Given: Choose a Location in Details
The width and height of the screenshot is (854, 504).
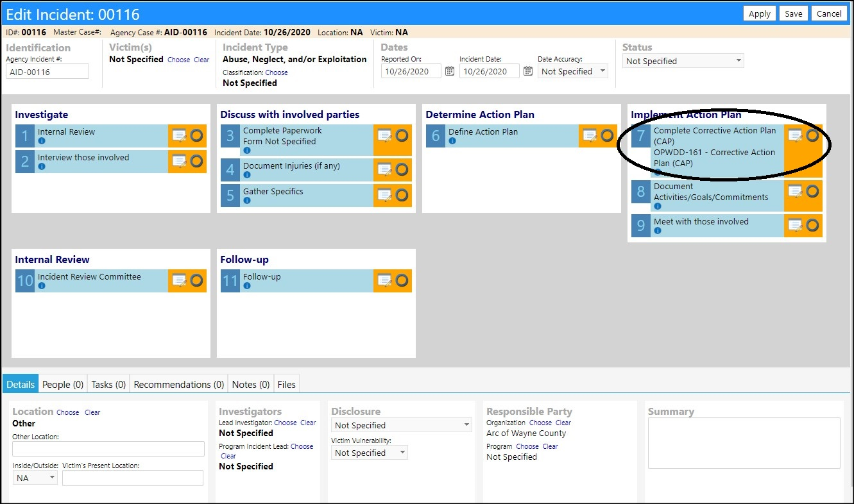Looking at the screenshot, I should (67, 412).
